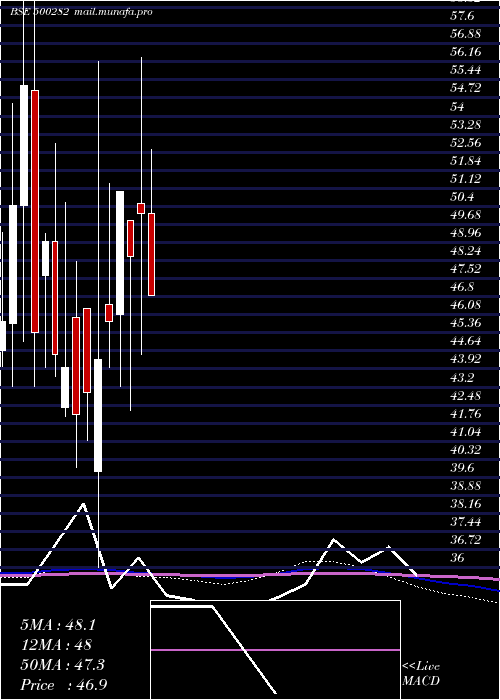The width and height of the screenshot is (500, 700).
Task: Click the 38.88 price axis label
Action: (466, 486)
